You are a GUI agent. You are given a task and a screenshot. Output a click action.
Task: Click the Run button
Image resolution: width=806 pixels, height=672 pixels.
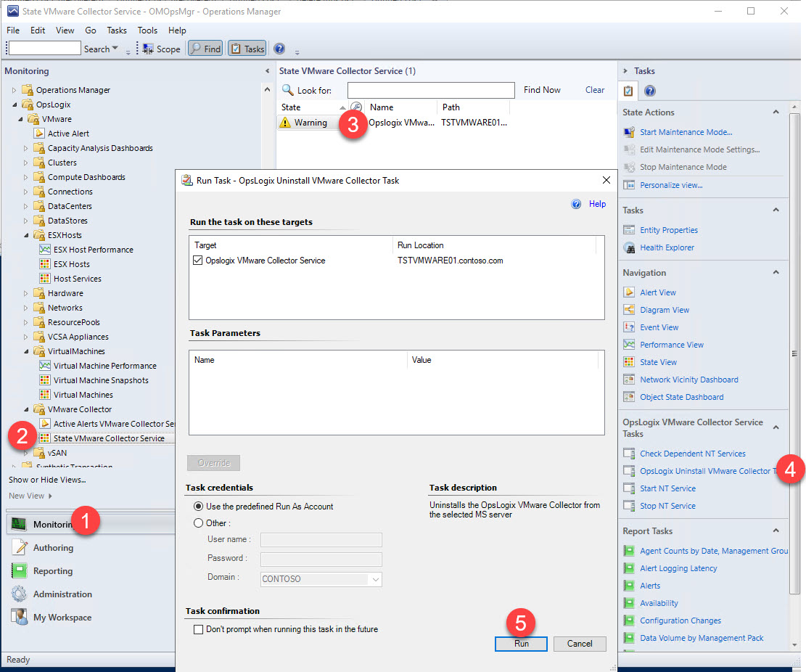tap(521, 644)
